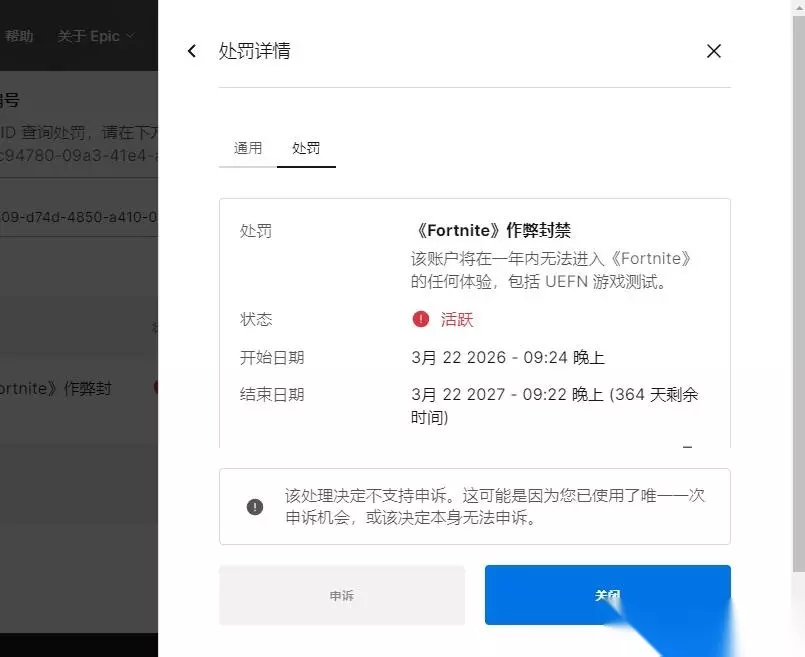Click the appeal-not-supported notice box
Viewport: 805px width, 657px height.
click(x=474, y=507)
